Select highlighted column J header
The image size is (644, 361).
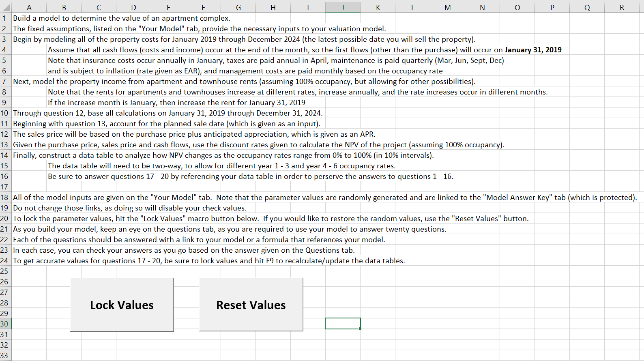click(x=343, y=7)
